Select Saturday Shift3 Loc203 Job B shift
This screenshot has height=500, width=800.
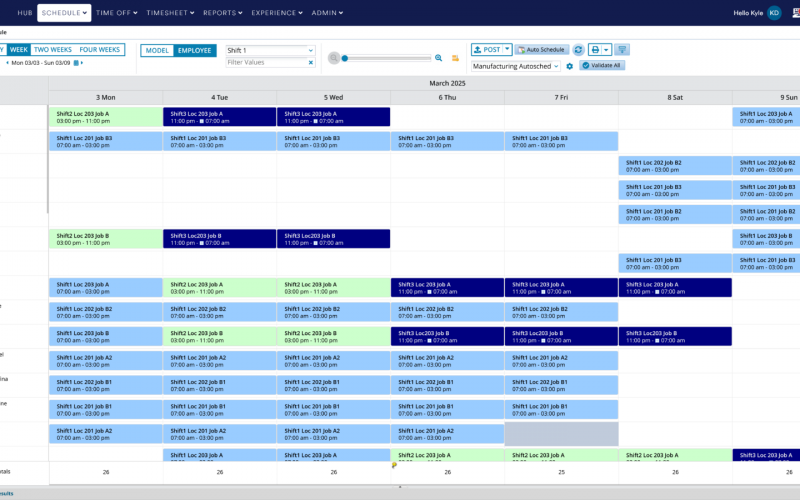point(675,336)
